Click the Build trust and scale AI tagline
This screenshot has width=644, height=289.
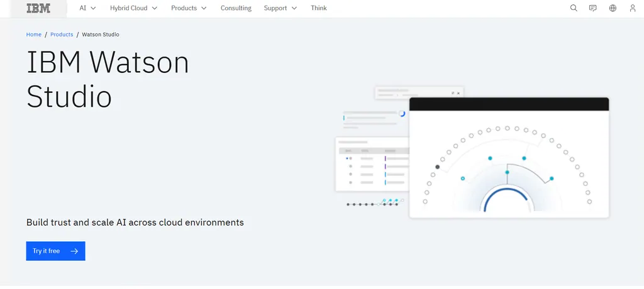tap(135, 222)
